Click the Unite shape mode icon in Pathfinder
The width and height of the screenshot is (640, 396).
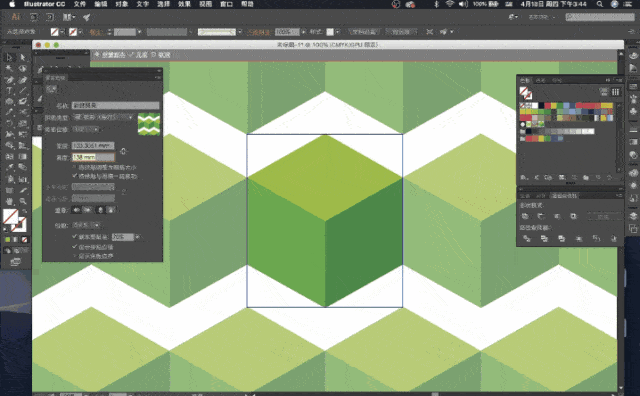pos(525,216)
